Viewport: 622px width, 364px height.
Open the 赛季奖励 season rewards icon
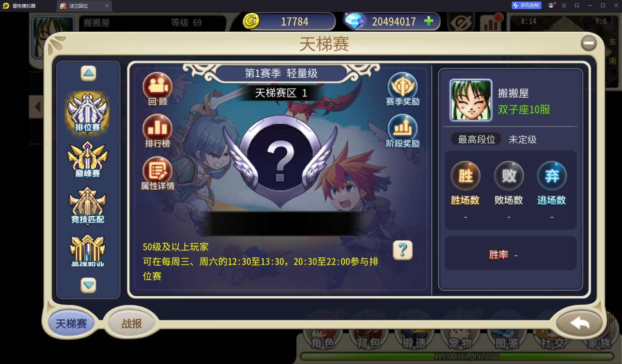[x=403, y=89]
